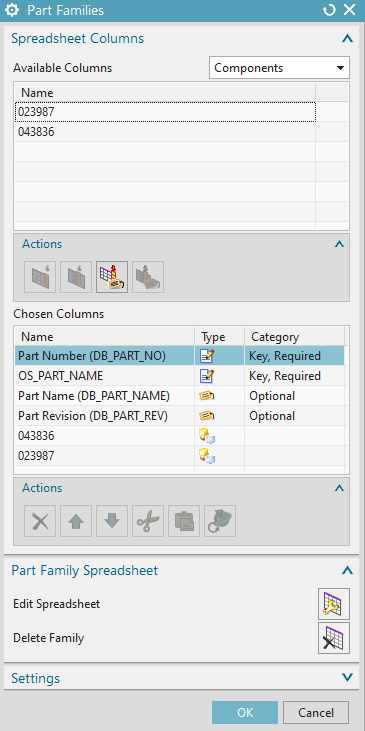The image size is (365, 731).
Task: Collapse the Part Family Spreadsheet section
Action: click(x=347, y=571)
